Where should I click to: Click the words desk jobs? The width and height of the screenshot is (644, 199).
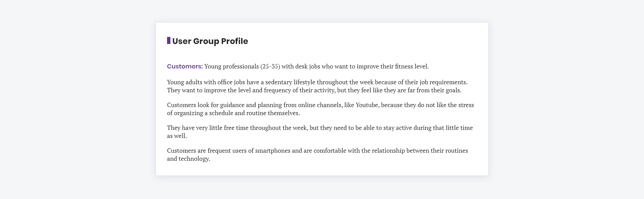[x=308, y=66]
